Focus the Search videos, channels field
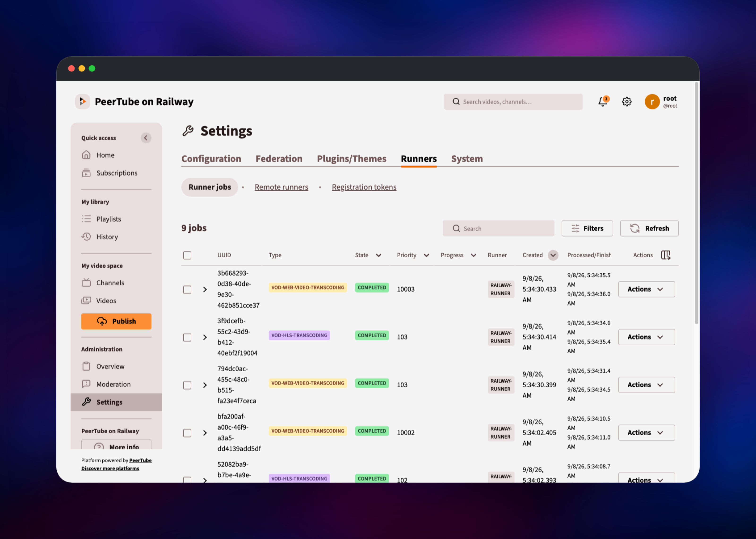Image resolution: width=756 pixels, height=539 pixels. [x=513, y=102]
